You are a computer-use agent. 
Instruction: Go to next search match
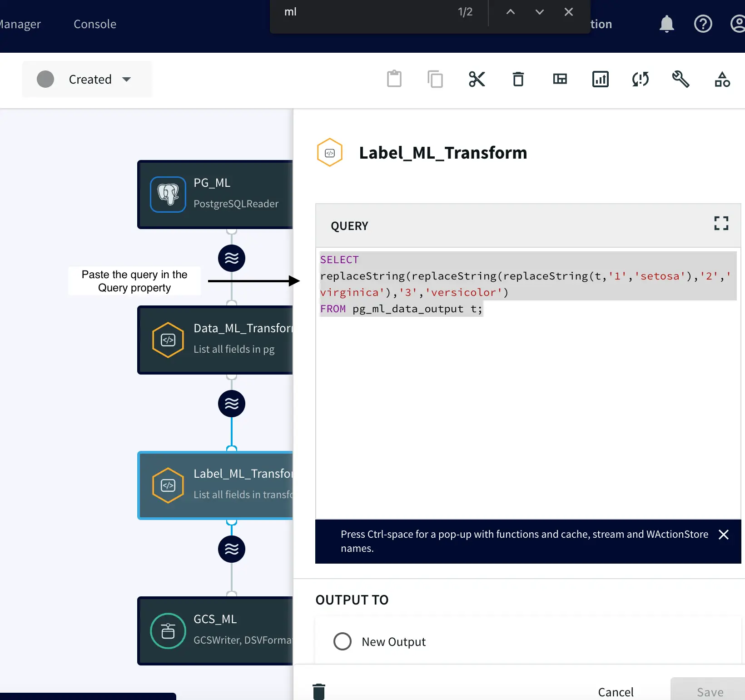539,12
